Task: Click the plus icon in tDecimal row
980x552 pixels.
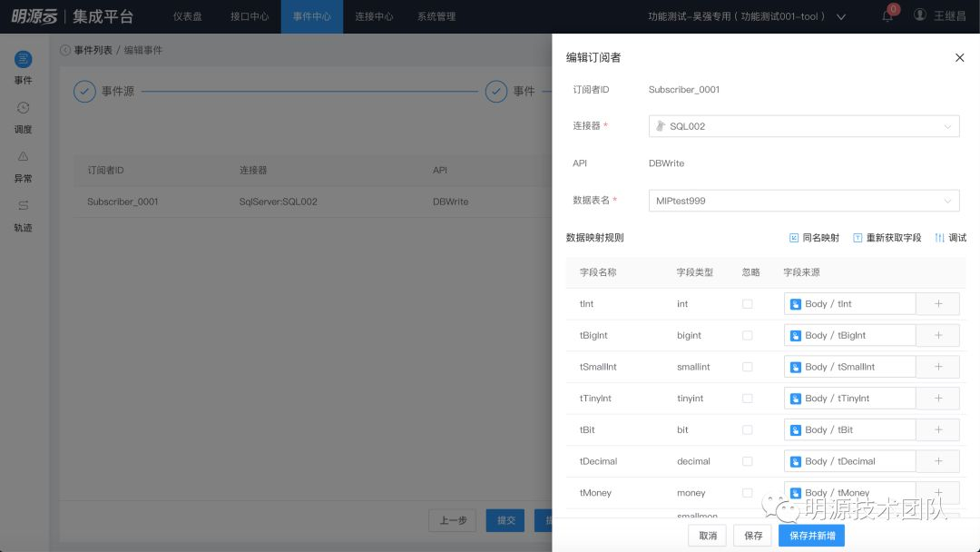Action: tap(938, 461)
